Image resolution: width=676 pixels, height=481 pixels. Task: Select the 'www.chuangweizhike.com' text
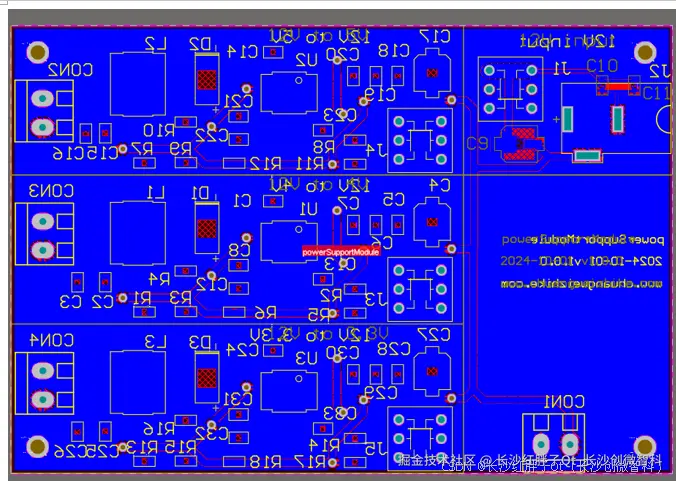(x=582, y=284)
